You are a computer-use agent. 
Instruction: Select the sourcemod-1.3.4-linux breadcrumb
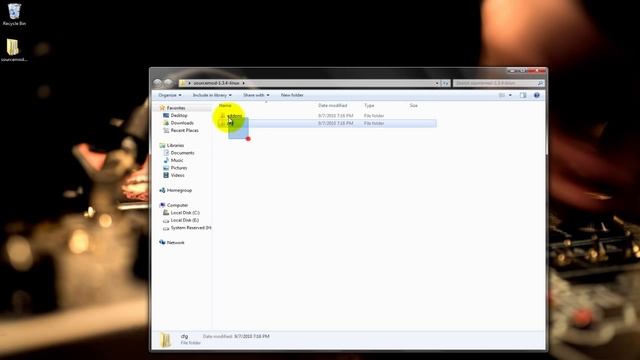[216, 83]
